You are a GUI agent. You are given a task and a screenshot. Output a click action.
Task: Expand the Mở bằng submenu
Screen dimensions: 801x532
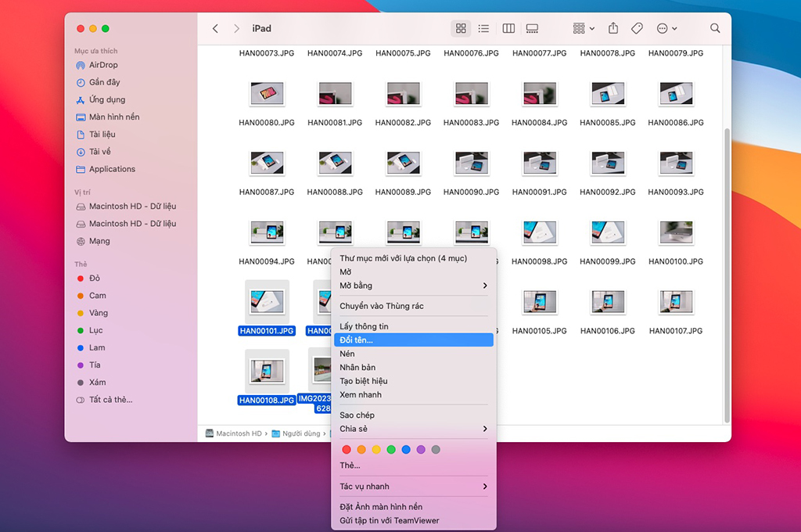tap(414, 286)
